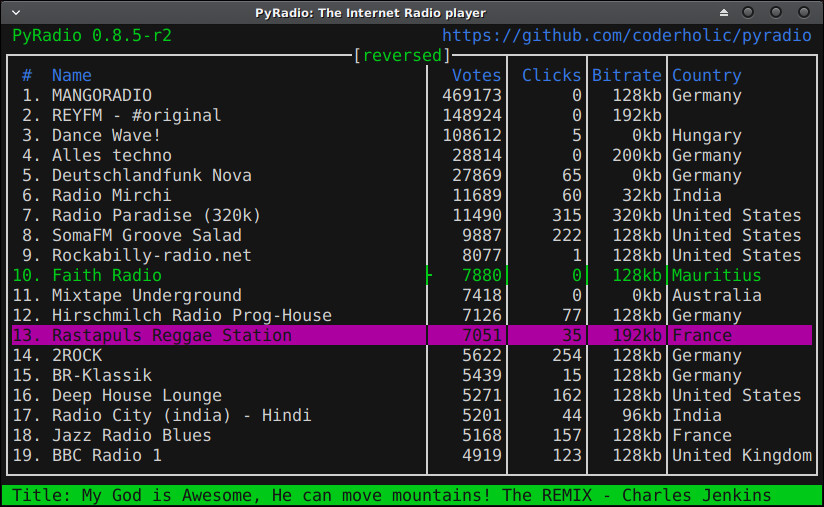Click the 200kb bitrate of Alles techno
The height and width of the screenshot is (507, 824).
coord(636,155)
